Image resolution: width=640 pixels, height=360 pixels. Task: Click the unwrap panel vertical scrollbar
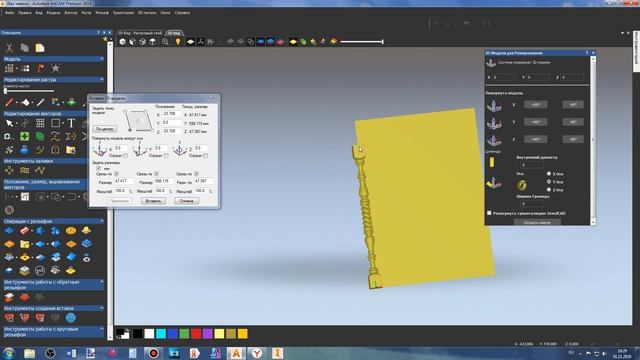tap(593, 140)
